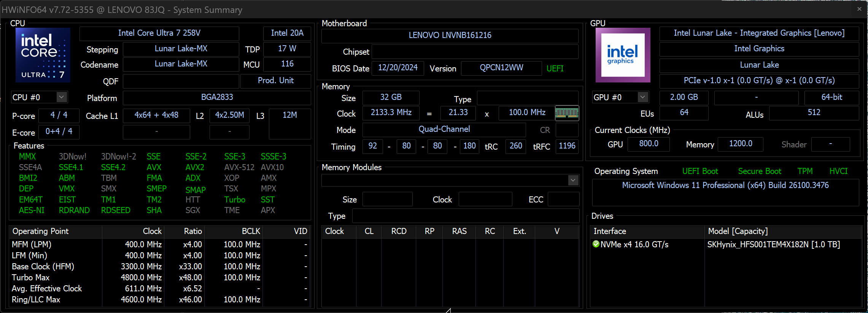Click the Operating Point column header
Image resolution: width=868 pixels, height=313 pixels.
(56, 231)
